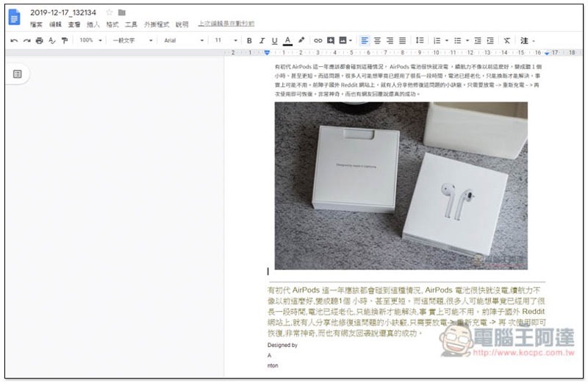Click the undo arrow icon
This screenshot has width=588, height=383.
14,40
